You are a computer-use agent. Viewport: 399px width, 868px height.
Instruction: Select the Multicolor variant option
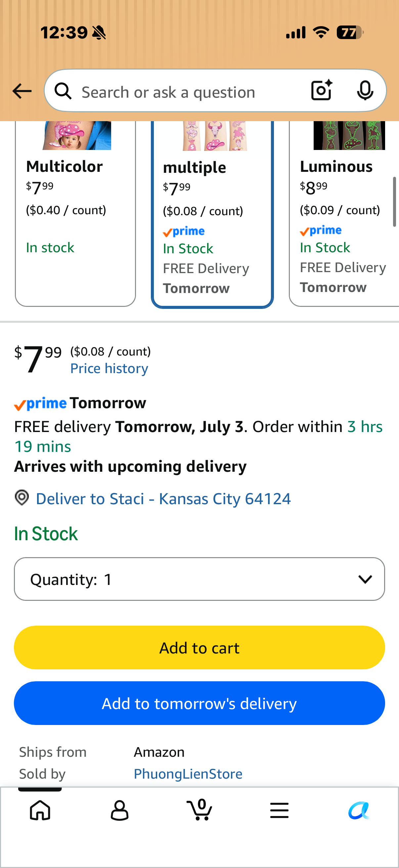pyautogui.click(x=75, y=214)
